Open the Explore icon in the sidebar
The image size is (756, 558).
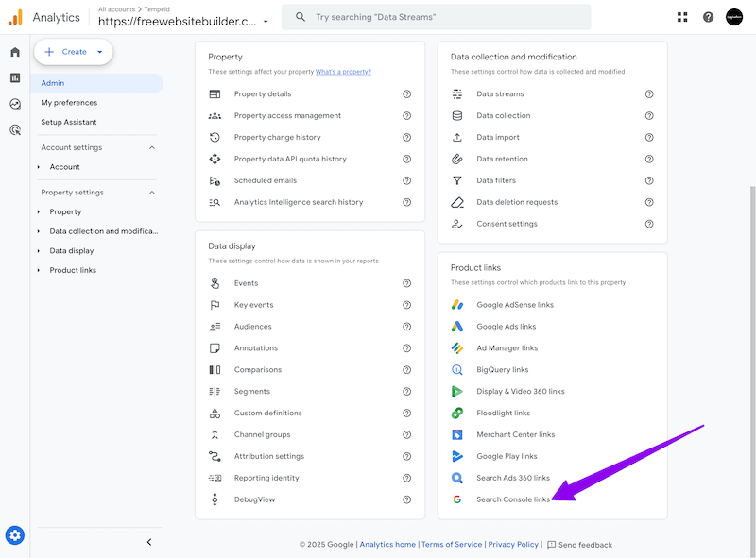click(15, 104)
